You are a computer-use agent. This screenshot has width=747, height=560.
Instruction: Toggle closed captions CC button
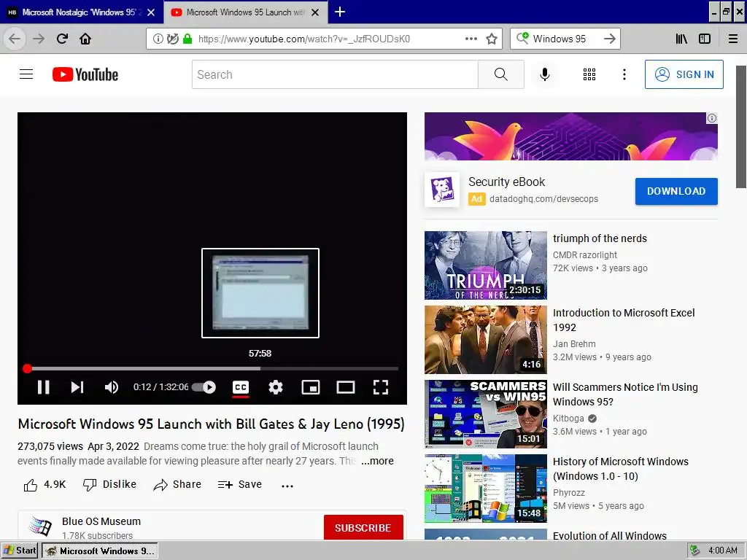pyautogui.click(x=241, y=387)
